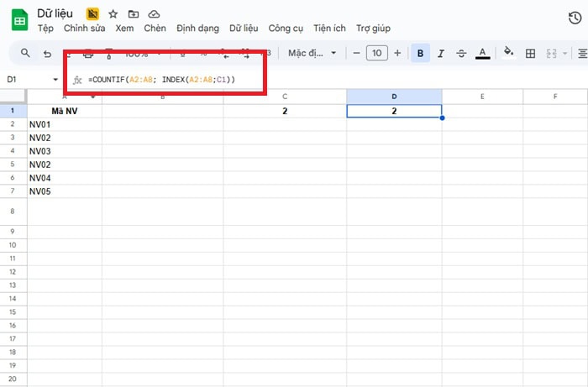Select row 15 header
This screenshot has height=387, width=588.
pos(13,312)
